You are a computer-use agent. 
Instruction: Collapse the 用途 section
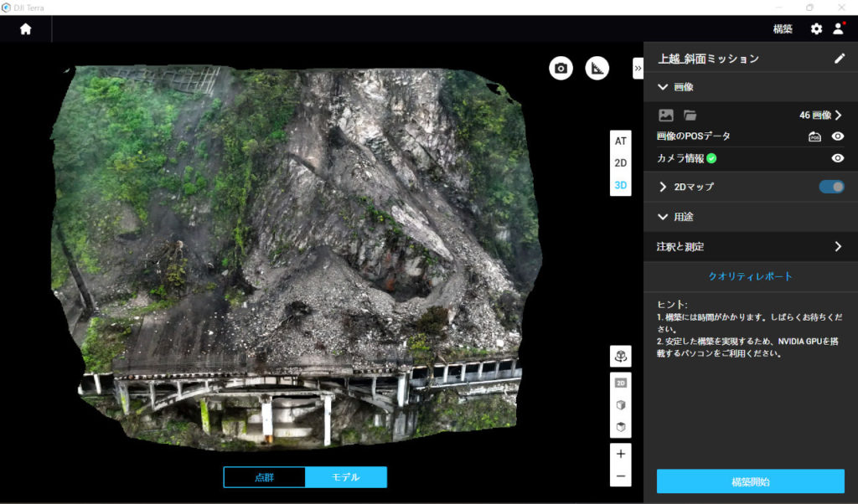[x=662, y=217]
